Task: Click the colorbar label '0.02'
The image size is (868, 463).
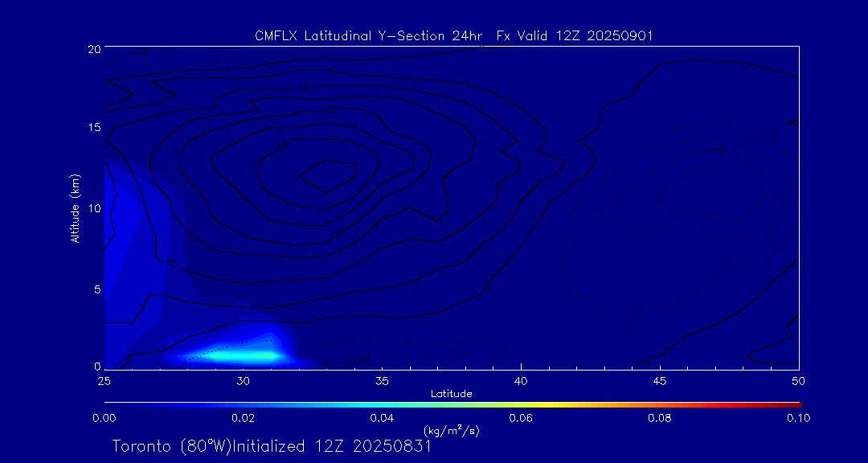Action: click(243, 418)
